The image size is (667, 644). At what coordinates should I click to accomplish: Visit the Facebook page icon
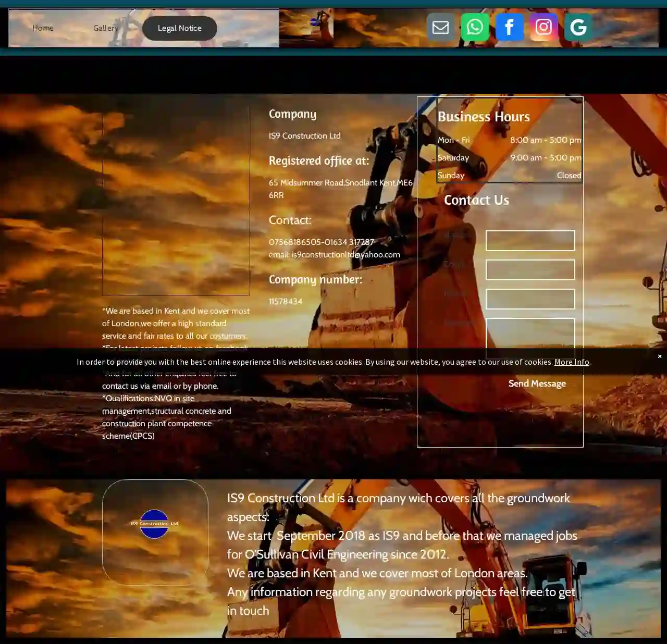tap(510, 27)
